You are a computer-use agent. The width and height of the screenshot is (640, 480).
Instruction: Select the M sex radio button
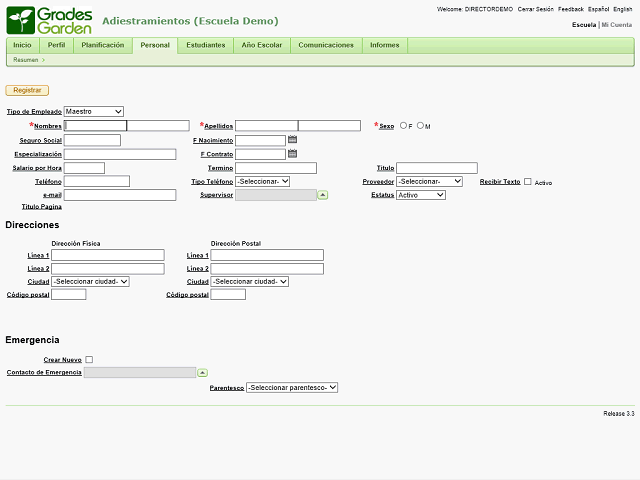click(420, 126)
